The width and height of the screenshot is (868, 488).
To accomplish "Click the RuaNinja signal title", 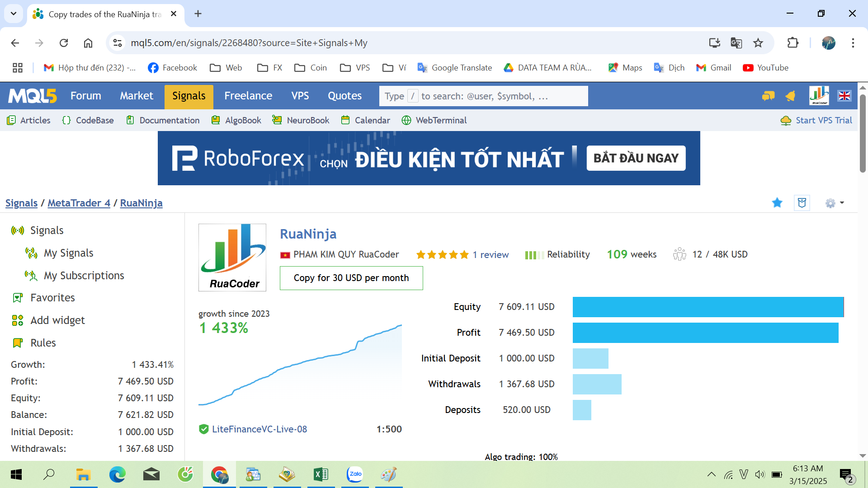I will (x=308, y=234).
